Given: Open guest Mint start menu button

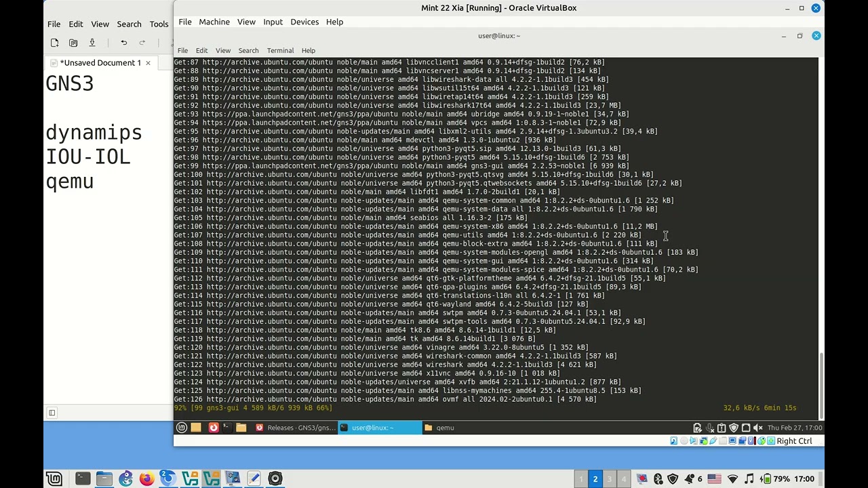Looking at the screenshot, I should (181, 428).
